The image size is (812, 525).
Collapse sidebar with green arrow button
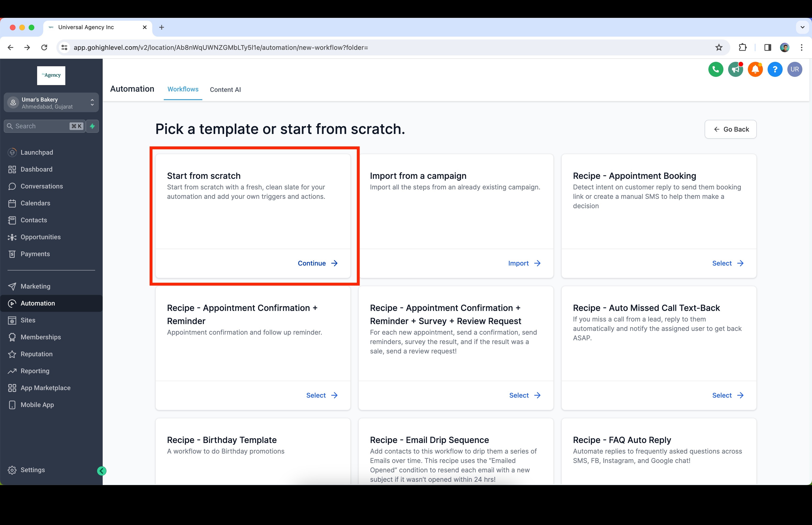click(101, 471)
